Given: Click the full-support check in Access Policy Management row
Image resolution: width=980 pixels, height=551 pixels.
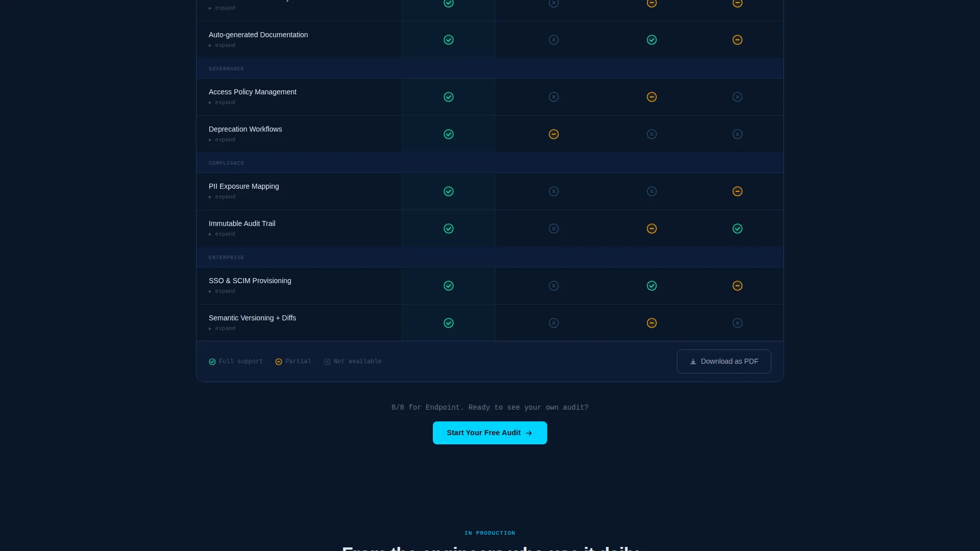Looking at the screenshot, I should pyautogui.click(x=449, y=97).
